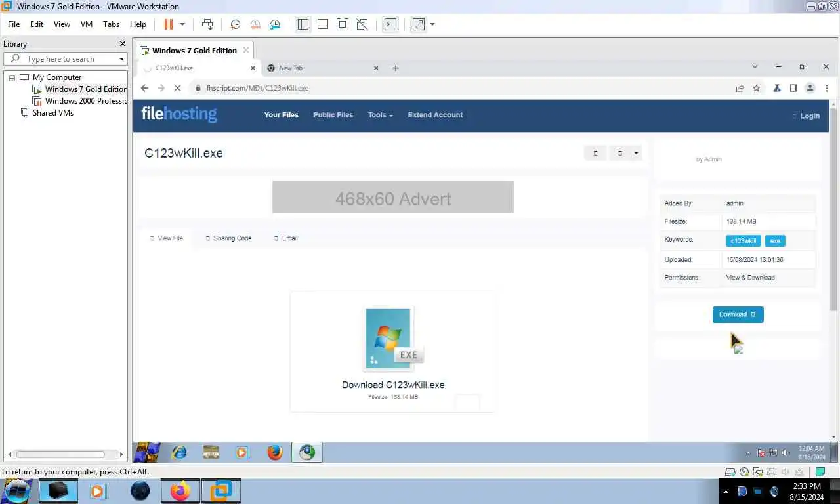The height and width of the screenshot is (504, 840).
Task: Open the dropdown caret beside file action buttons
Action: tap(636, 153)
